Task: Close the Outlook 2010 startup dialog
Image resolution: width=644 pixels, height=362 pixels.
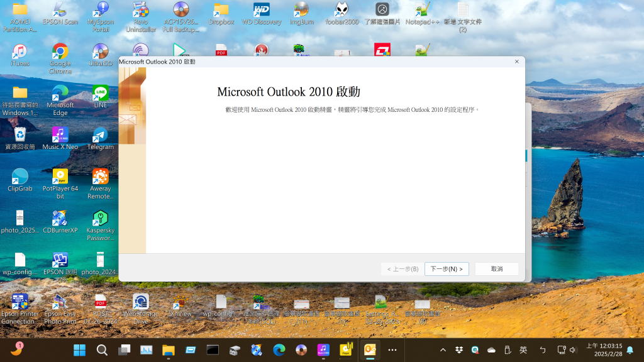Action: (x=516, y=62)
